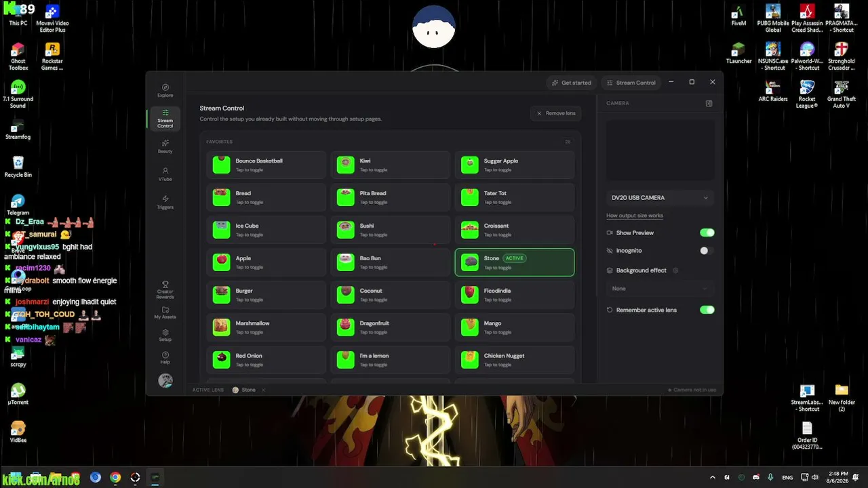
Task: Toggle the Pita Bread lens
Action: pos(391,197)
